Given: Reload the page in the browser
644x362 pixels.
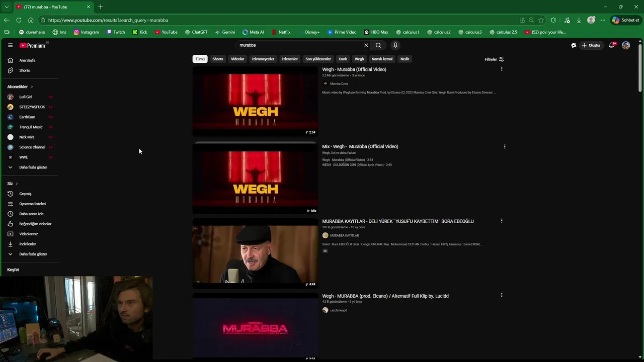Looking at the screenshot, I should point(19,20).
